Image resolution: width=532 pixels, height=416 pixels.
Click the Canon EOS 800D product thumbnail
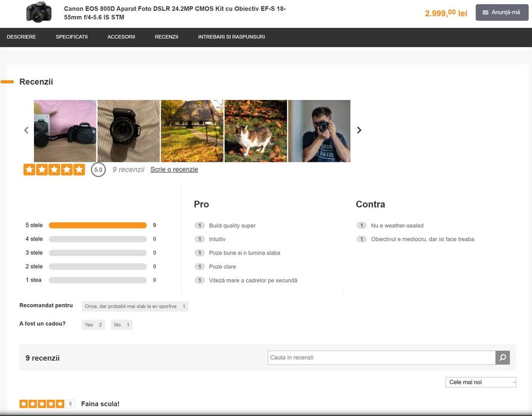point(39,12)
